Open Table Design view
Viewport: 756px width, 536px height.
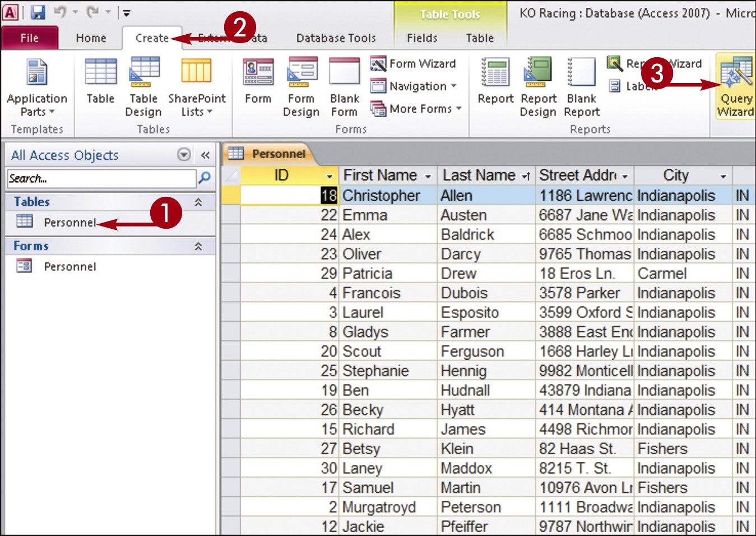(143, 87)
